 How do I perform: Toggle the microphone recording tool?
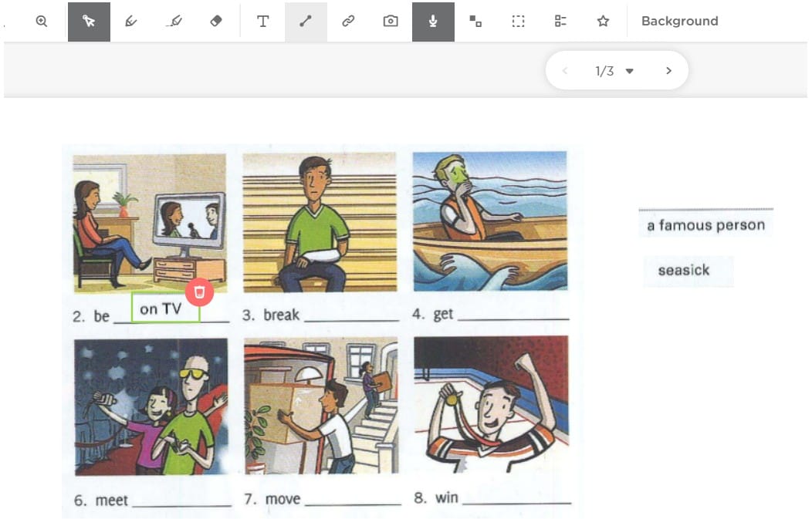[434, 22]
